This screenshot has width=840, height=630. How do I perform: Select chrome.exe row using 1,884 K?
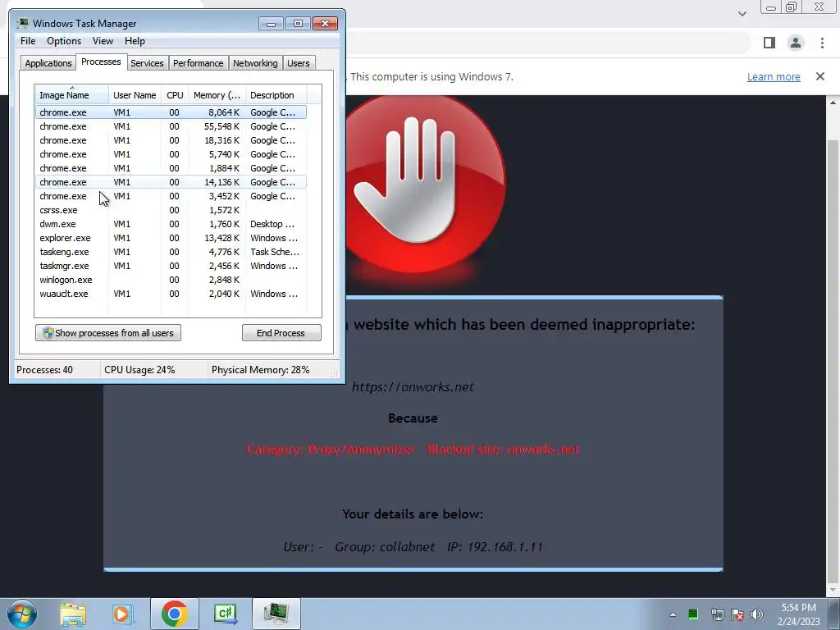click(171, 168)
